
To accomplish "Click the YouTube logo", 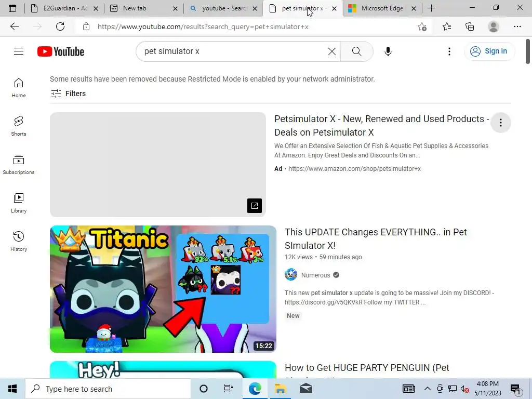I will [61, 51].
